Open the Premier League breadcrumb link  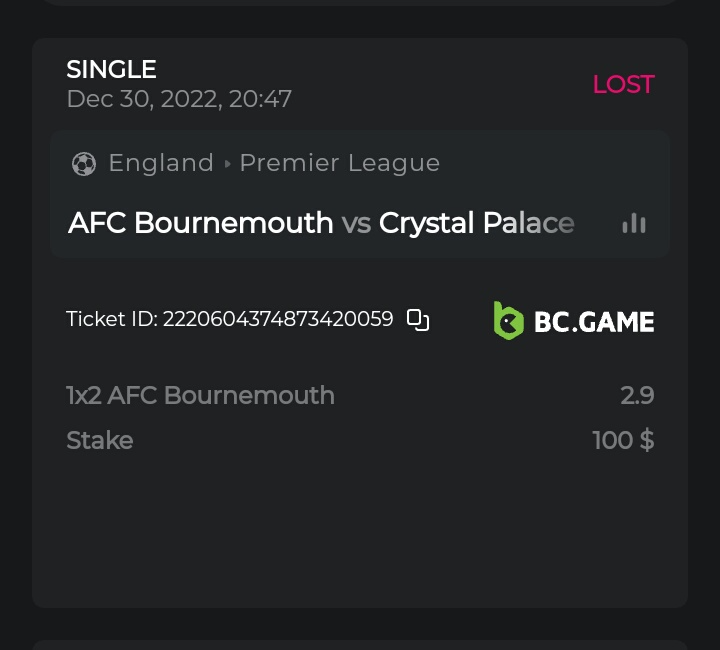pos(340,163)
